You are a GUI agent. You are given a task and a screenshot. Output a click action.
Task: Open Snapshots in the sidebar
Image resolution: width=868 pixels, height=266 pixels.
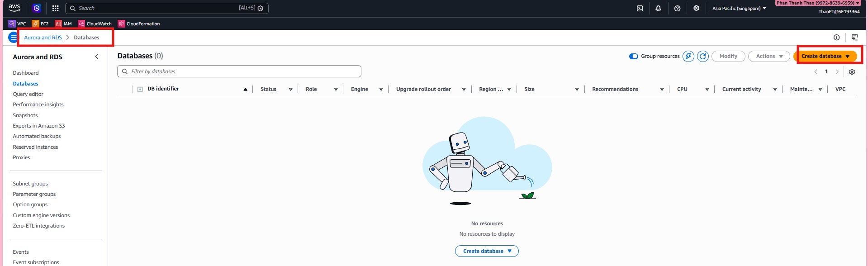tap(25, 115)
